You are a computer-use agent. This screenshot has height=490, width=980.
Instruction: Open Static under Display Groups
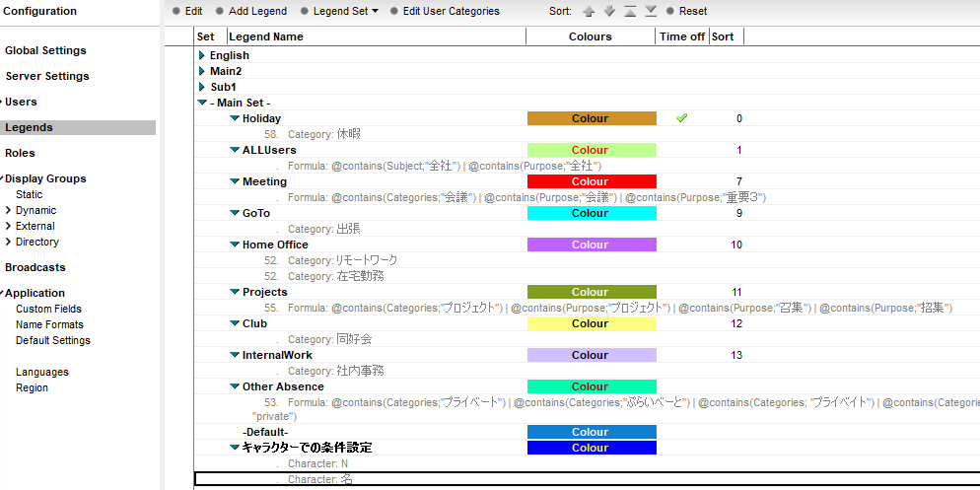tap(30, 195)
